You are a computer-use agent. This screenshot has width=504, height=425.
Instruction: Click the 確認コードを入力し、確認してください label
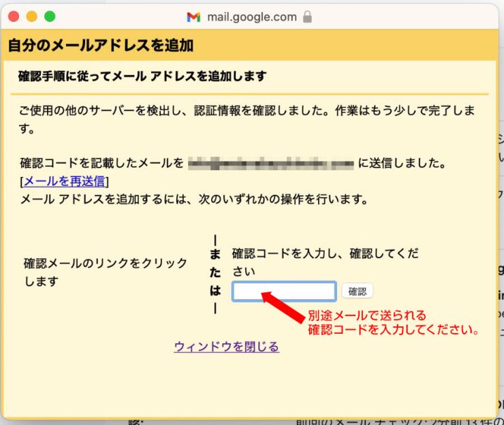click(x=325, y=262)
